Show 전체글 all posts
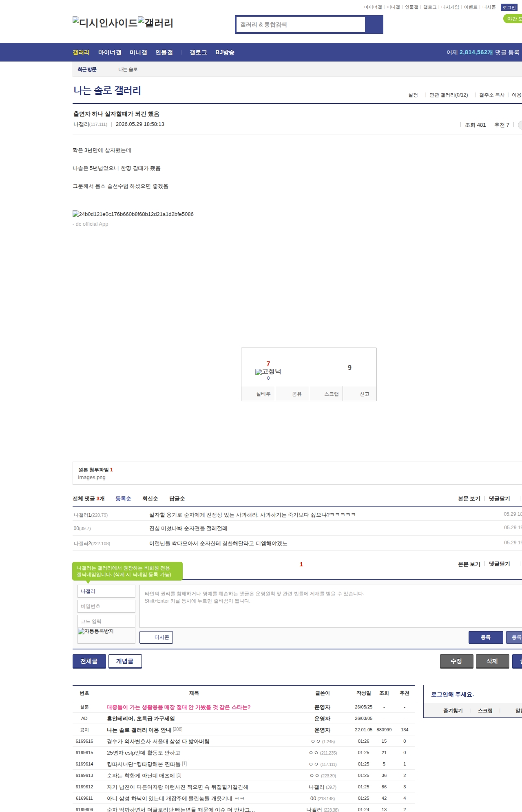 [x=89, y=661]
